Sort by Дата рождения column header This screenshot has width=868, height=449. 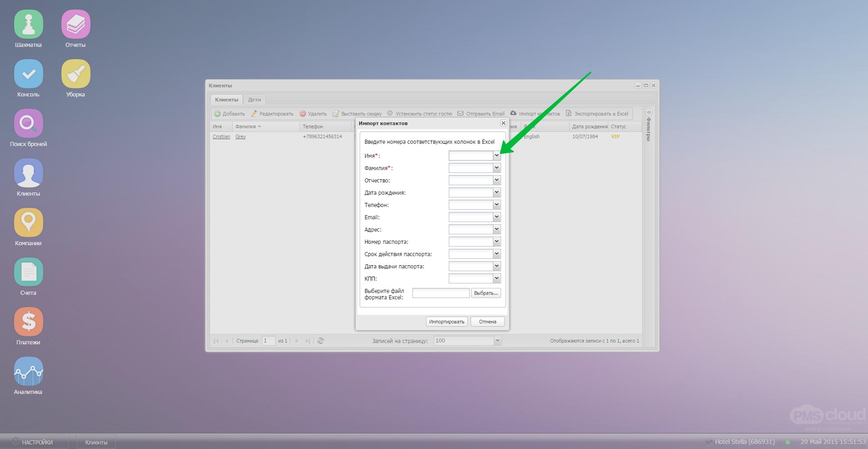[589, 126]
